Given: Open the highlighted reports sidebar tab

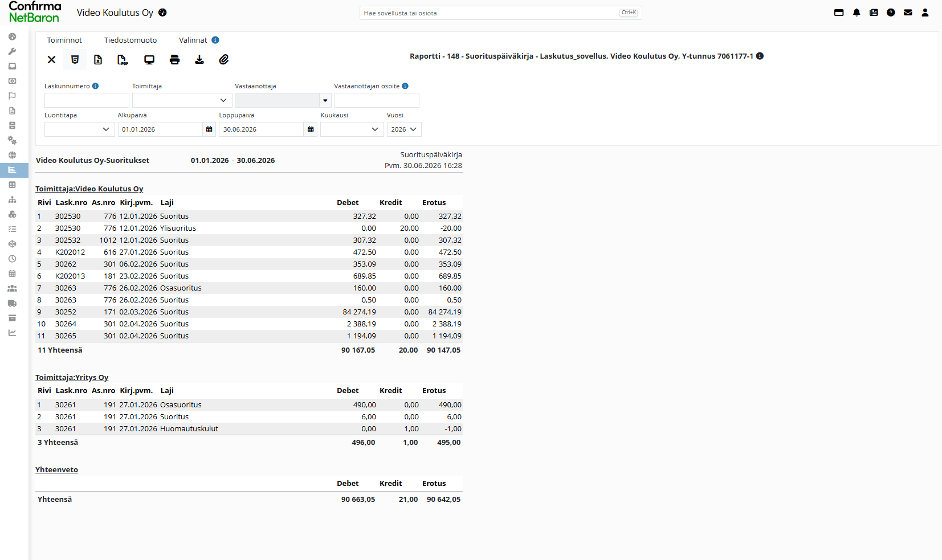Looking at the screenshot, I should (14, 170).
